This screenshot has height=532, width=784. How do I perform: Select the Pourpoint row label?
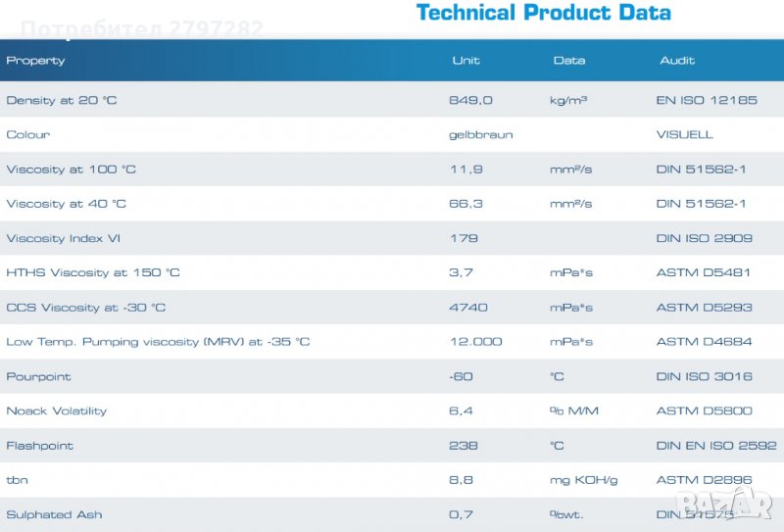[x=38, y=376]
